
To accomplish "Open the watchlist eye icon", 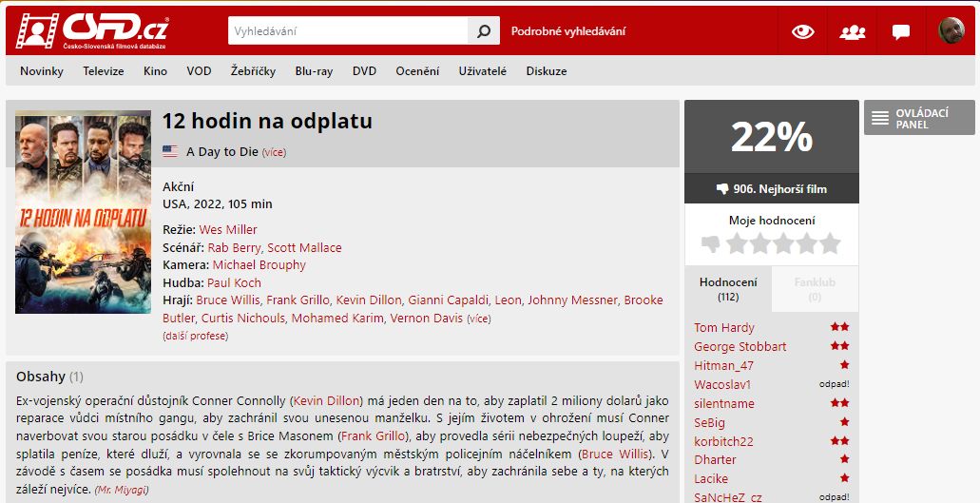I will click(802, 31).
